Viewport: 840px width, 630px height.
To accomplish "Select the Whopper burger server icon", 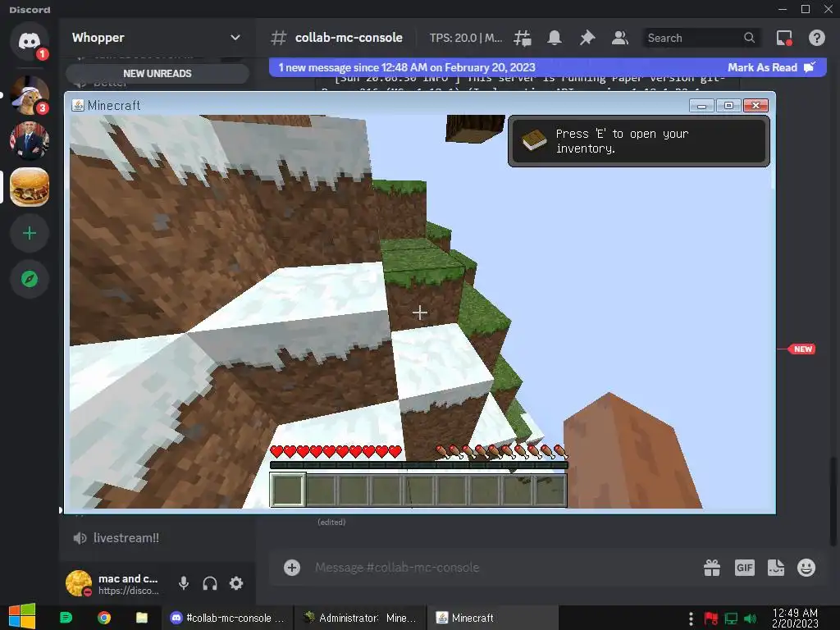I will click(29, 187).
